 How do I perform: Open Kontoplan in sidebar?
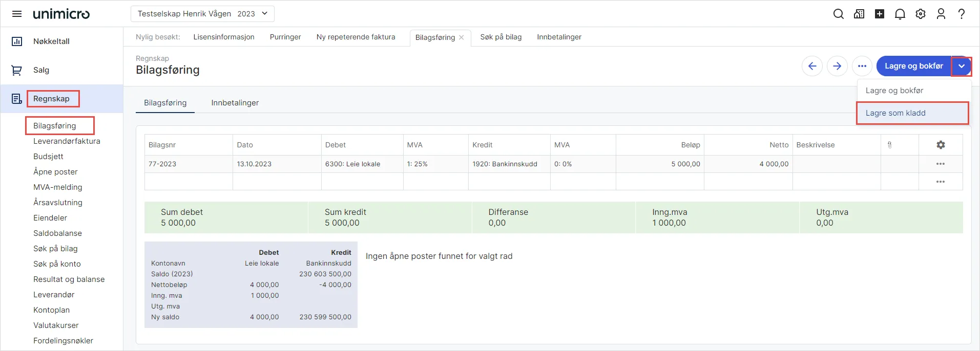click(51, 310)
